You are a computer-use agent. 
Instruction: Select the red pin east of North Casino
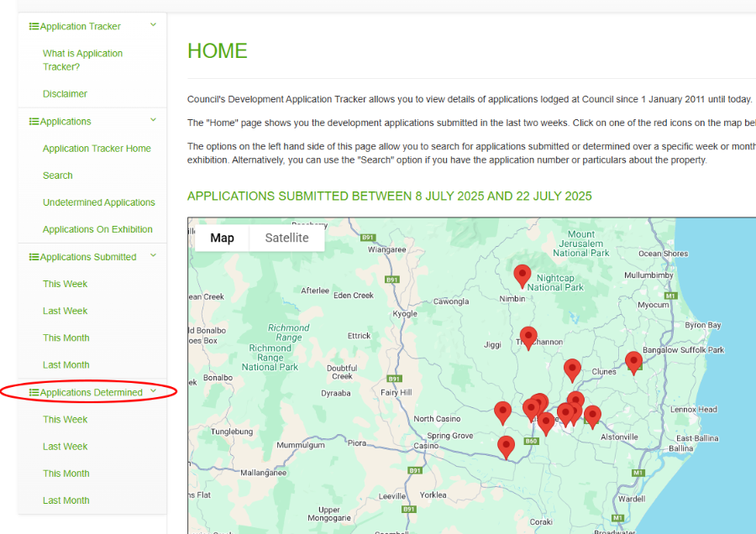503,413
